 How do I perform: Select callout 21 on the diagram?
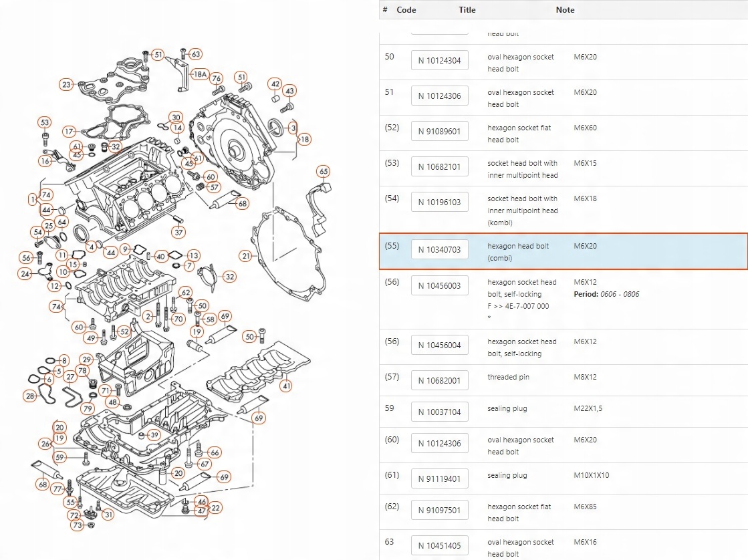pyautogui.click(x=246, y=256)
